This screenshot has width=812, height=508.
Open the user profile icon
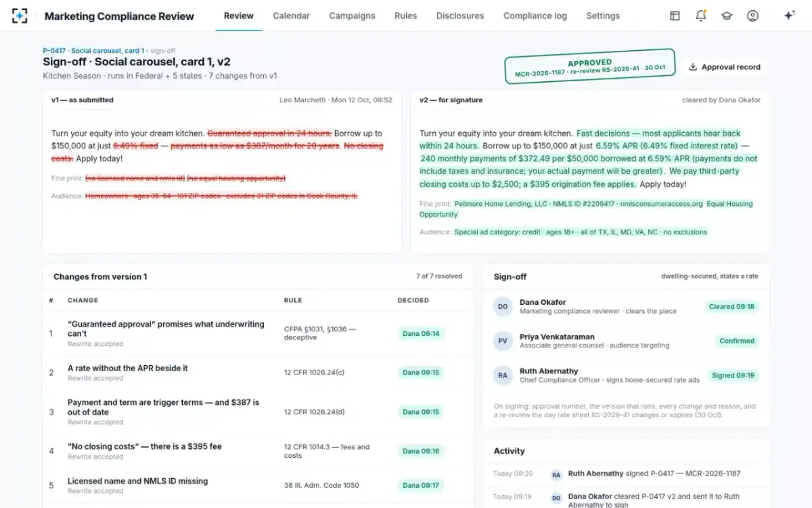pos(752,16)
